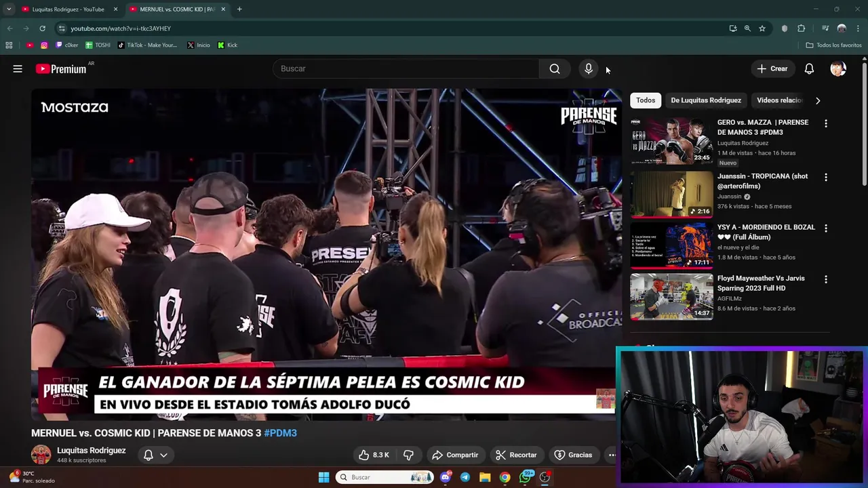The width and height of the screenshot is (868, 488).
Task: Reload the page
Action: (x=42, y=28)
